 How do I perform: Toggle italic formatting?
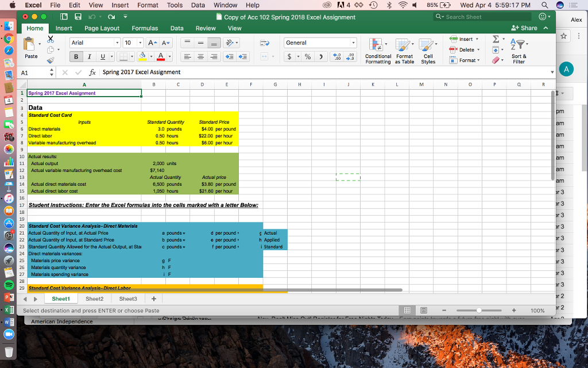click(x=90, y=56)
